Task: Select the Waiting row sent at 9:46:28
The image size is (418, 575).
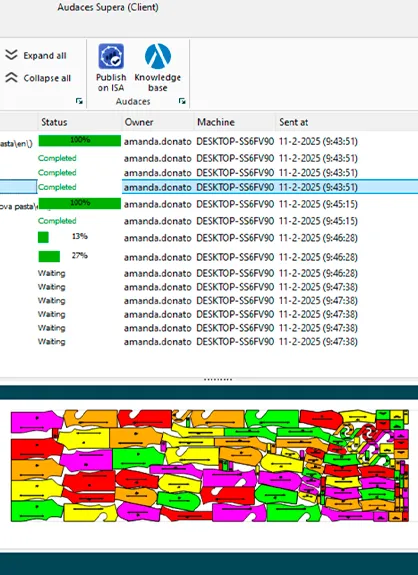Action: [x=209, y=273]
